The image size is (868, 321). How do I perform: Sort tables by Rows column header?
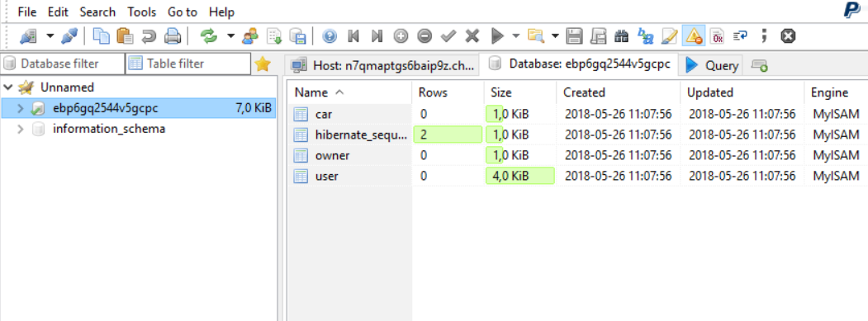coord(448,92)
